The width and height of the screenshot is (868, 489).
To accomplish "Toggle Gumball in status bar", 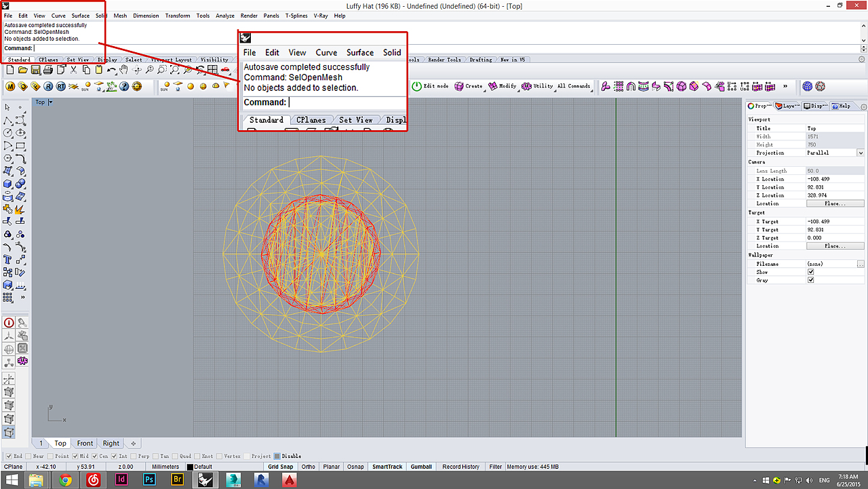I will pyautogui.click(x=421, y=467).
